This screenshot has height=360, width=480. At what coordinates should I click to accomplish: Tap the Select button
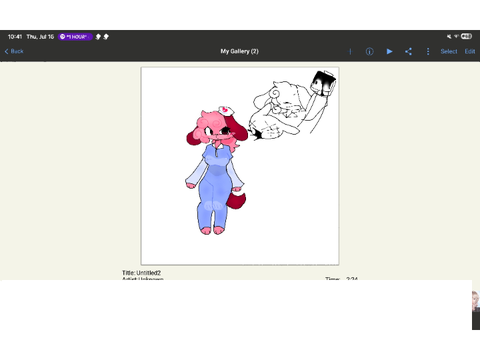tap(449, 51)
